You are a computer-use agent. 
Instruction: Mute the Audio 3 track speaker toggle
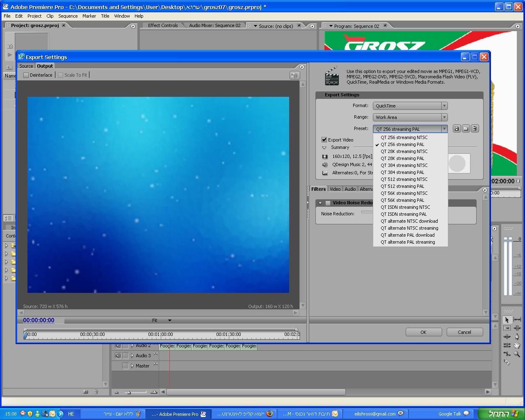(x=118, y=356)
